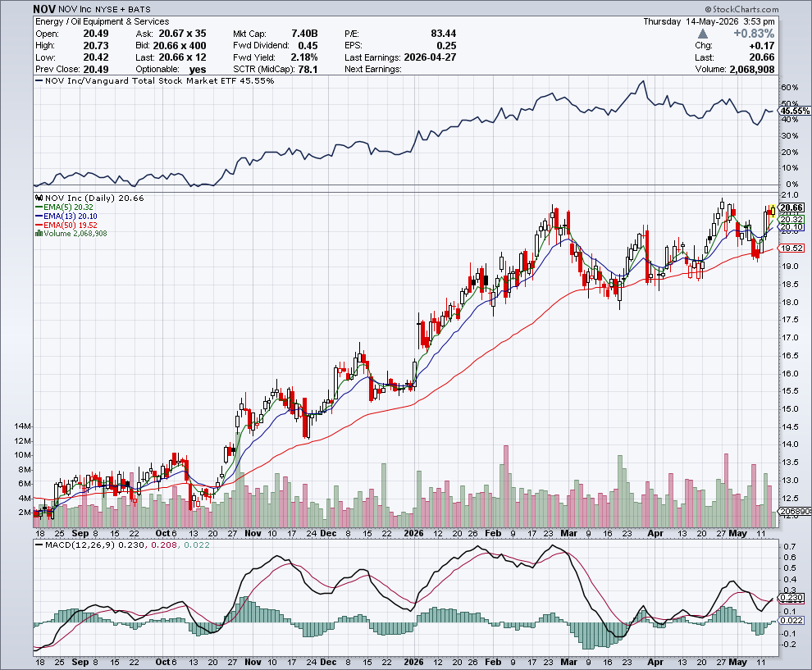Click the black line marker before MACD(12,26,9)

(x=39, y=545)
